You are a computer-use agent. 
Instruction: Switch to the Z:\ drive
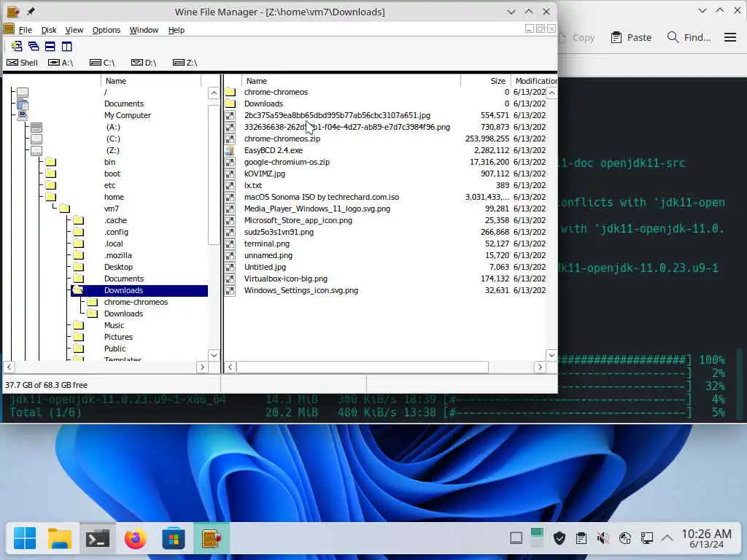coord(185,63)
